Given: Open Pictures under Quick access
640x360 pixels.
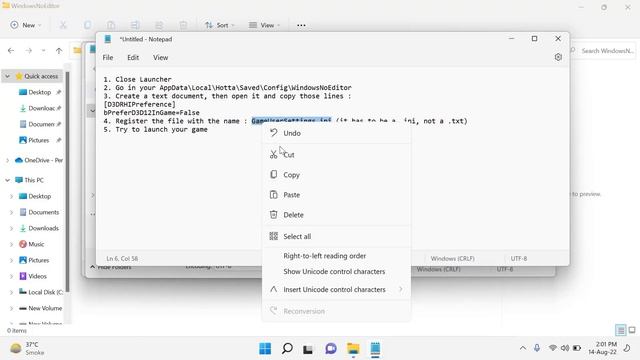Looking at the screenshot, I should point(38,140).
